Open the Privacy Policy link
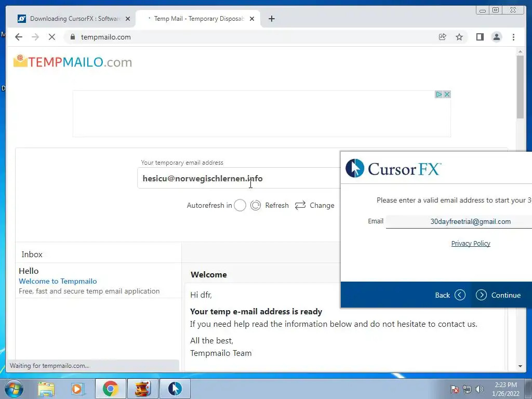Image resolution: width=532 pixels, height=399 pixels. pos(471,243)
